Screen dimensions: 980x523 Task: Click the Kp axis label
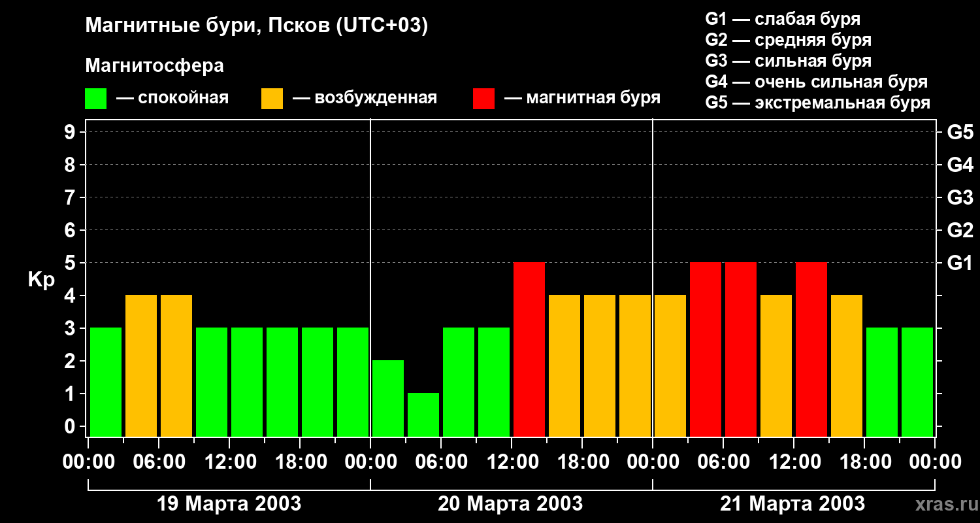click(x=41, y=281)
